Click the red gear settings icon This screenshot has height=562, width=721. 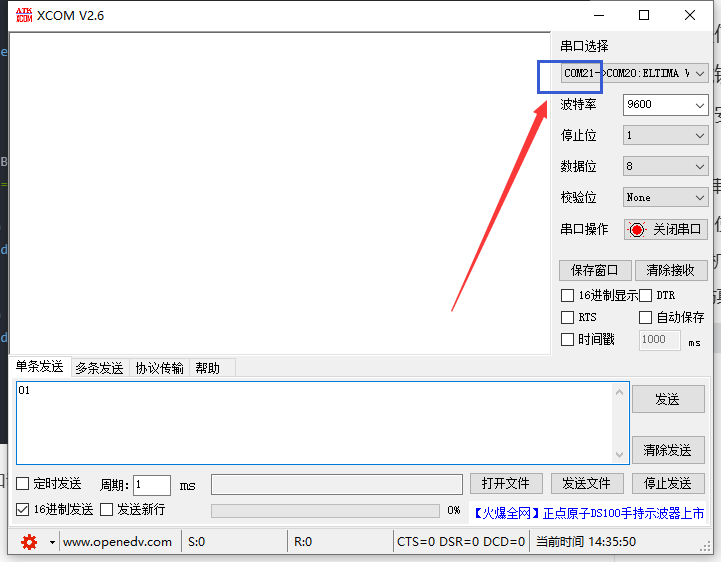pyautogui.click(x=29, y=542)
